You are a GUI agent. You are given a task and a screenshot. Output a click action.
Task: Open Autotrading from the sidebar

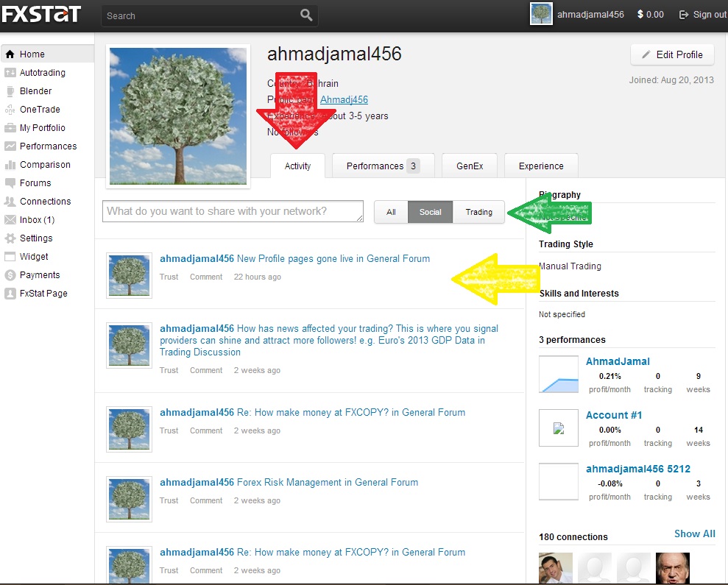(42, 73)
